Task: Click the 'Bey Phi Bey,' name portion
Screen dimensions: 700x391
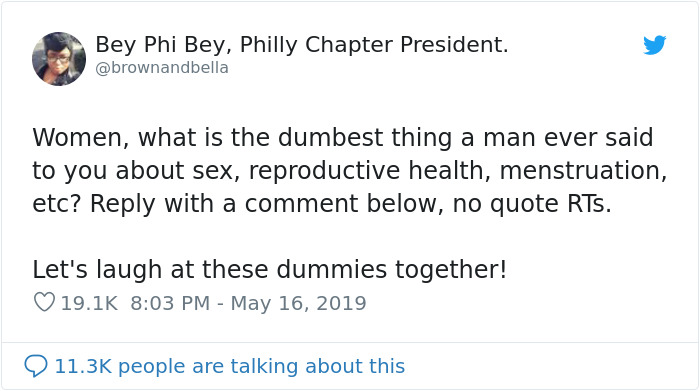Action: pyautogui.click(x=163, y=44)
